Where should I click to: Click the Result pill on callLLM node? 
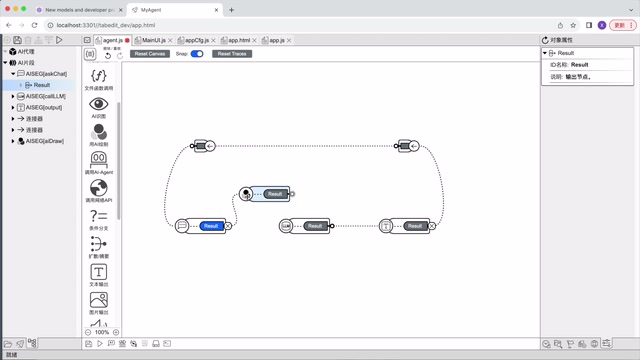coord(315,226)
